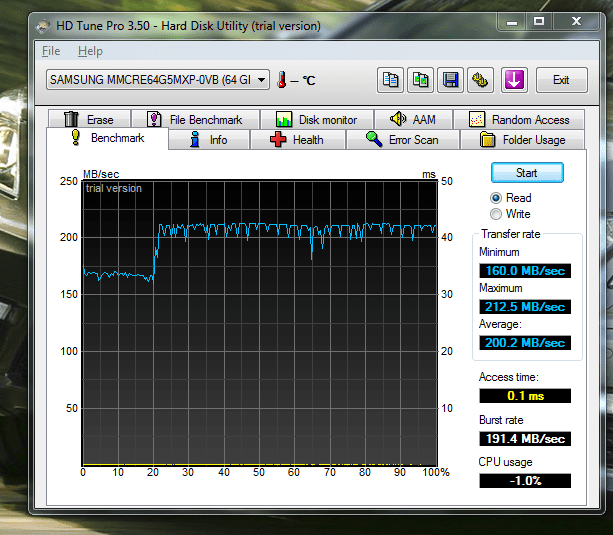This screenshot has width=613, height=535.
Task: Open the Help menu
Action: [90, 51]
